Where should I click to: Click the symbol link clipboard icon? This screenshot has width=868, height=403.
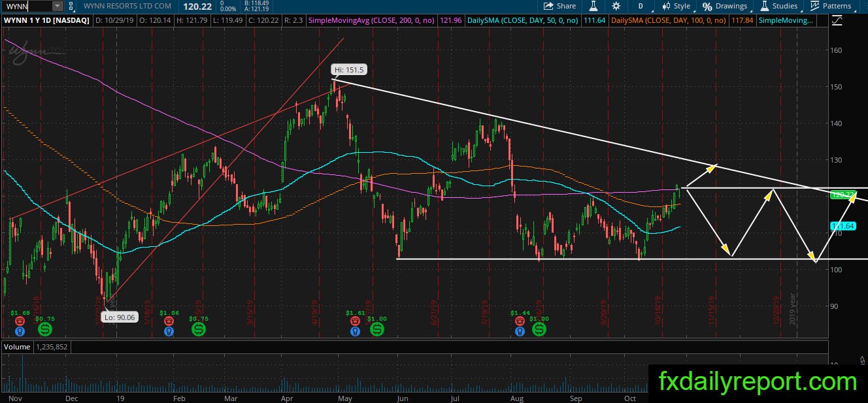tap(72, 6)
